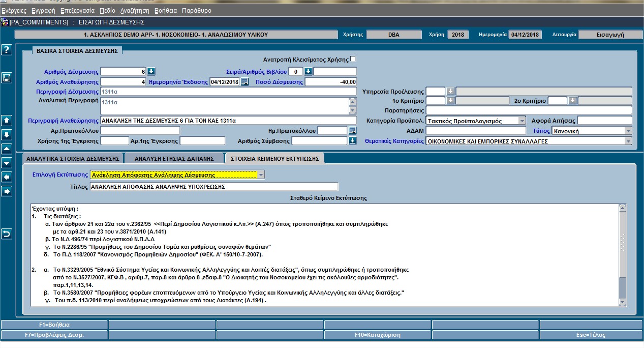
Task: Expand Κατηγορία Προϋπολ. dropdown
Action: point(522,121)
